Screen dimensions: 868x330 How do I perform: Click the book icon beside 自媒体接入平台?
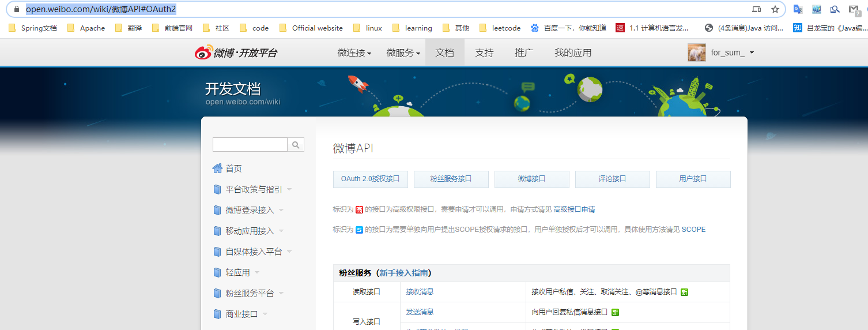pyautogui.click(x=217, y=252)
